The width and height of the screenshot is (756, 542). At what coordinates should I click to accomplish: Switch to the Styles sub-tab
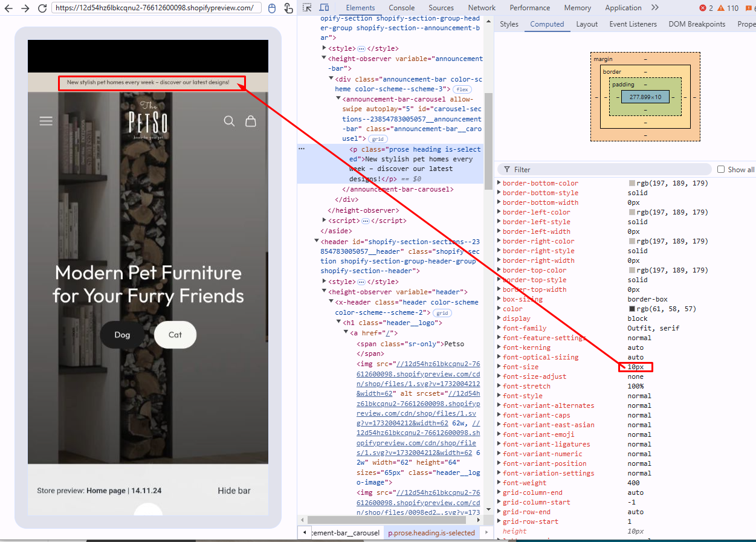click(509, 24)
